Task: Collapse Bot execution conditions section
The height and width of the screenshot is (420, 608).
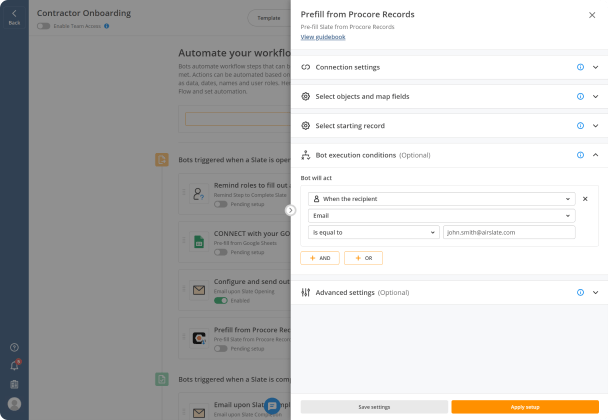Action: pyautogui.click(x=595, y=155)
